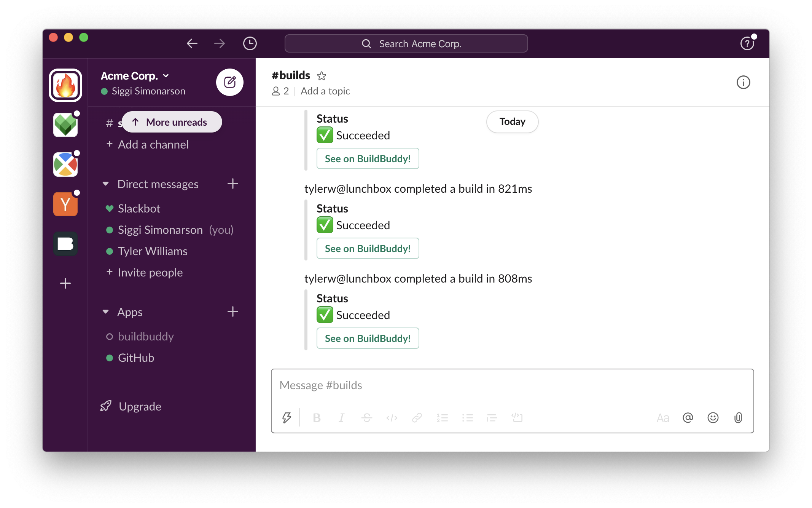Open See on BuildBuddy! for 808ms build
This screenshot has height=508, width=812.
[368, 339]
